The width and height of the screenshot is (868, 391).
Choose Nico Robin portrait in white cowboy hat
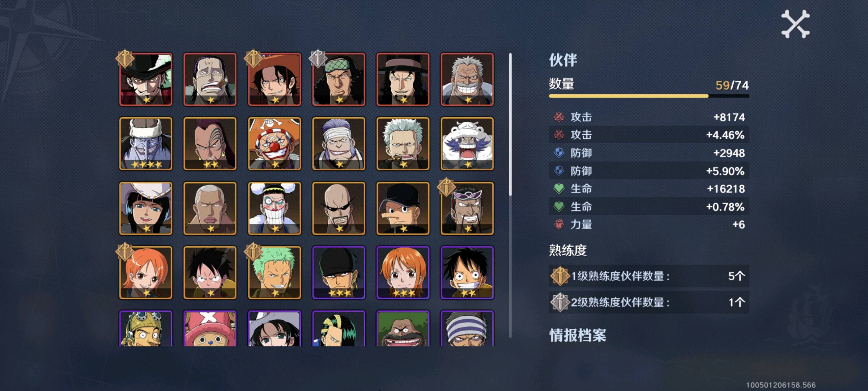(146, 208)
